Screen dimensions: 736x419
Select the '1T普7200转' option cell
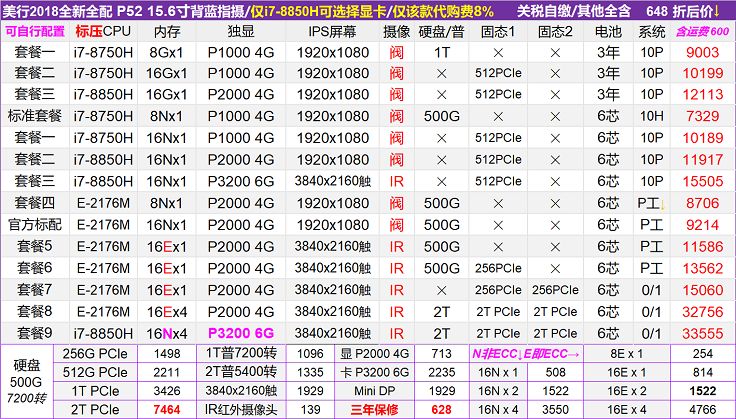(241, 353)
